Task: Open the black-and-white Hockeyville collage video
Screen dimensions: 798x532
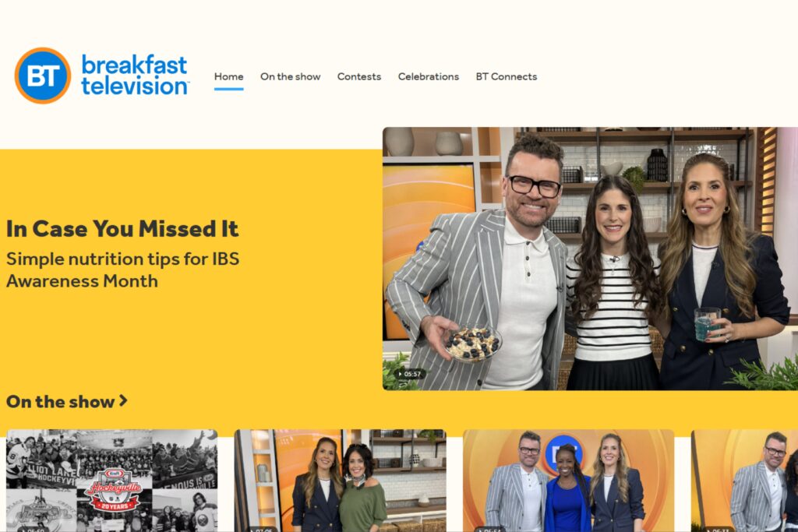Action: 111,481
